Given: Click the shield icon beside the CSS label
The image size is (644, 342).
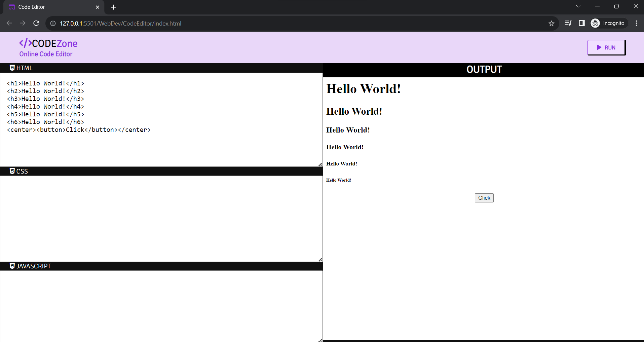Looking at the screenshot, I should pyautogui.click(x=12, y=171).
